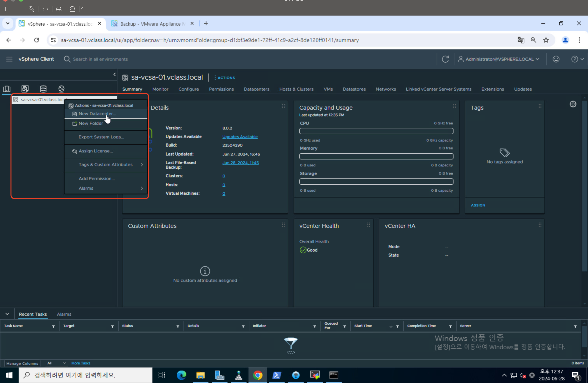
Task: Open Chrome from the Windows taskbar
Action: pos(258,375)
